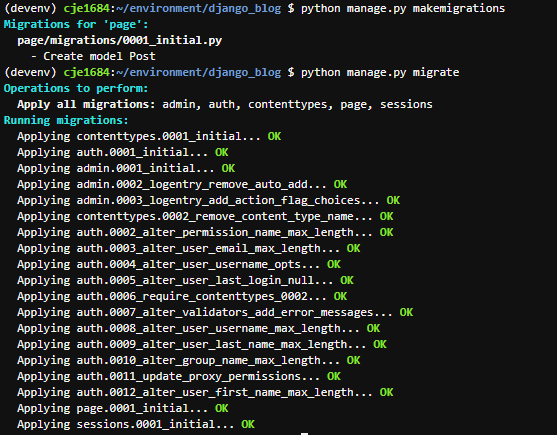Click the 'Applying sessions.0001_initial...' line

tap(136, 424)
